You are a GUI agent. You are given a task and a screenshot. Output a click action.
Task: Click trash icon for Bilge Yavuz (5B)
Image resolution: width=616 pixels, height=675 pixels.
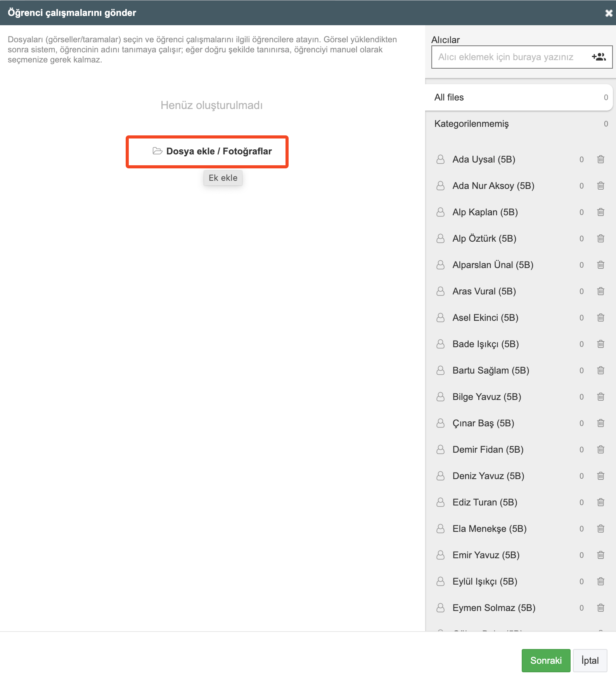click(x=600, y=397)
